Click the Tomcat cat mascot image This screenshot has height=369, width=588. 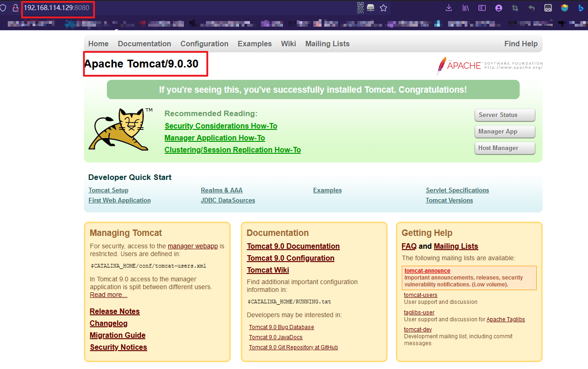(121, 129)
